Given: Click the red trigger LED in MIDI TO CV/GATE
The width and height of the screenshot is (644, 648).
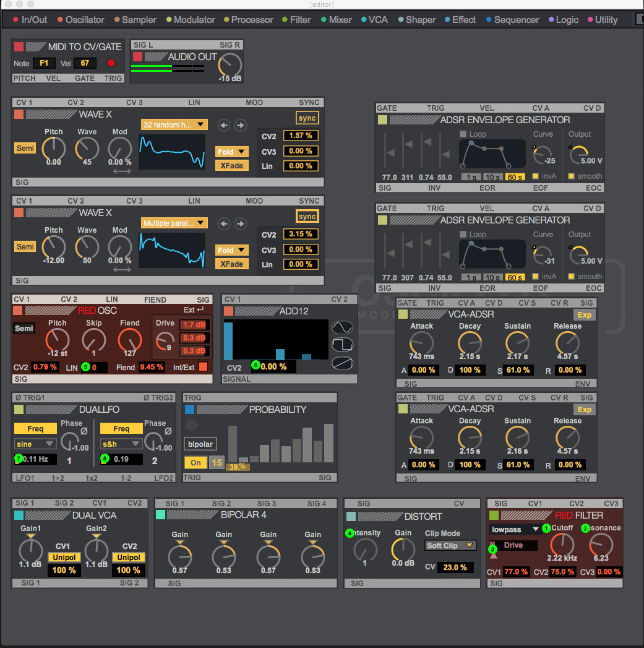Looking at the screenshot, I should 111,63.
